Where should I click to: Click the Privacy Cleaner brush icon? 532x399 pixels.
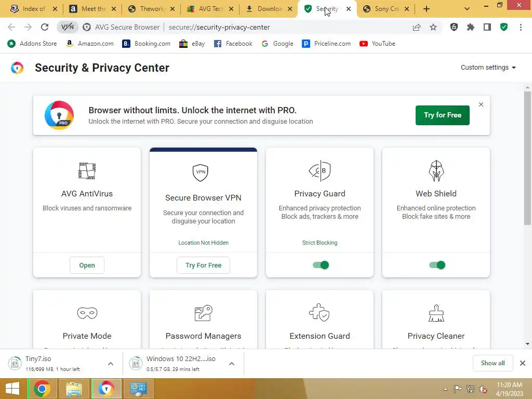[x=436, y=313]
